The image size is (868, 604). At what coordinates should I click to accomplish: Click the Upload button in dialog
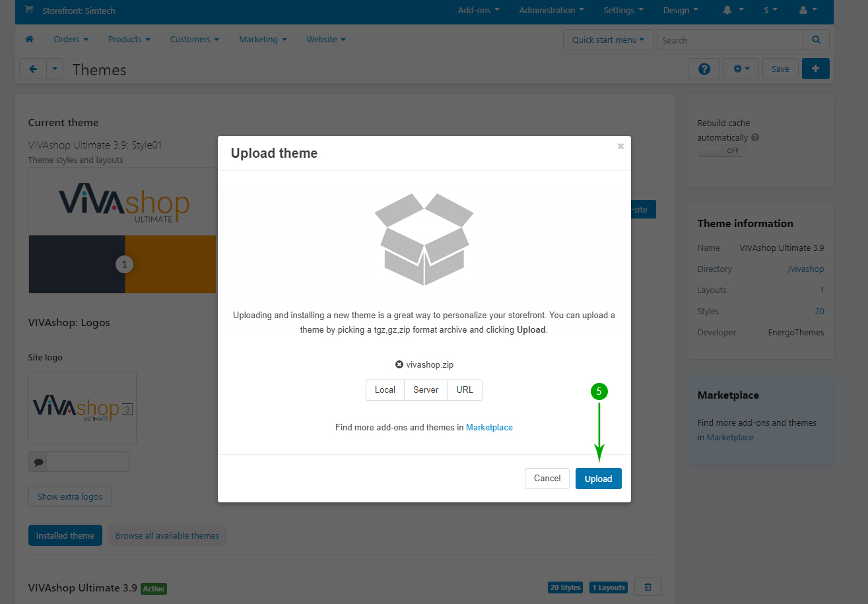click(599, 479)
